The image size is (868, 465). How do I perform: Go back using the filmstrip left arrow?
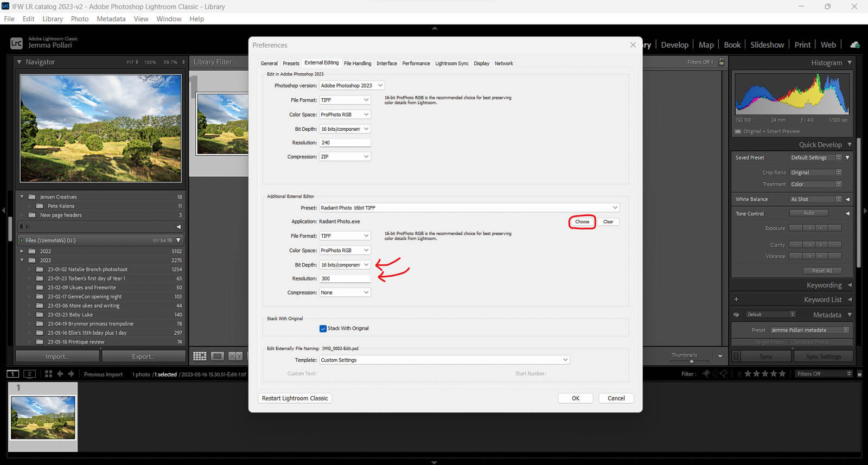point(60,374)
